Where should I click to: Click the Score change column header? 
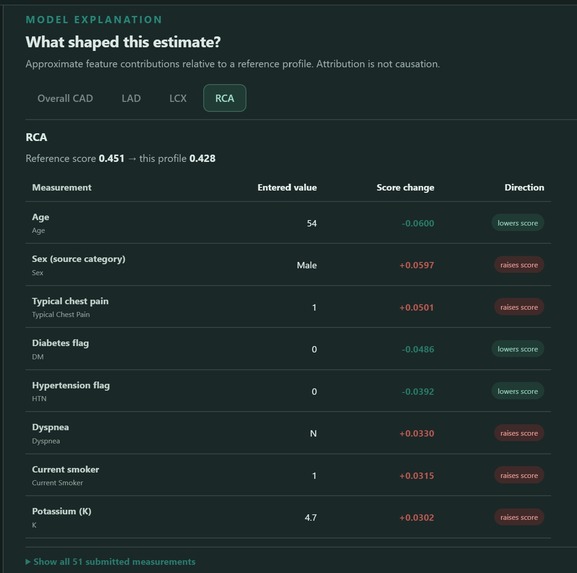(405, 188)
